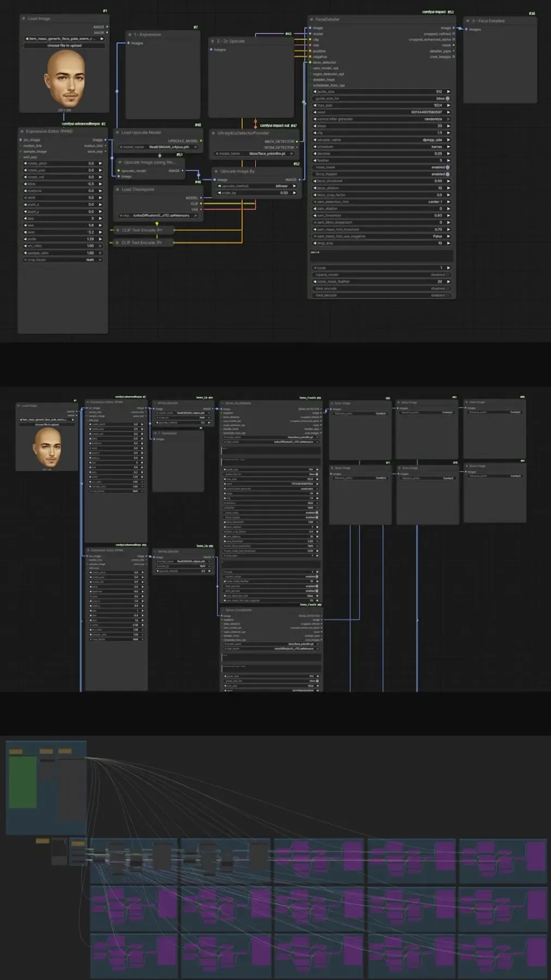551x980 pixels.
Task: Click the seed value field in FaceDetailer
Action: point(382,112)
